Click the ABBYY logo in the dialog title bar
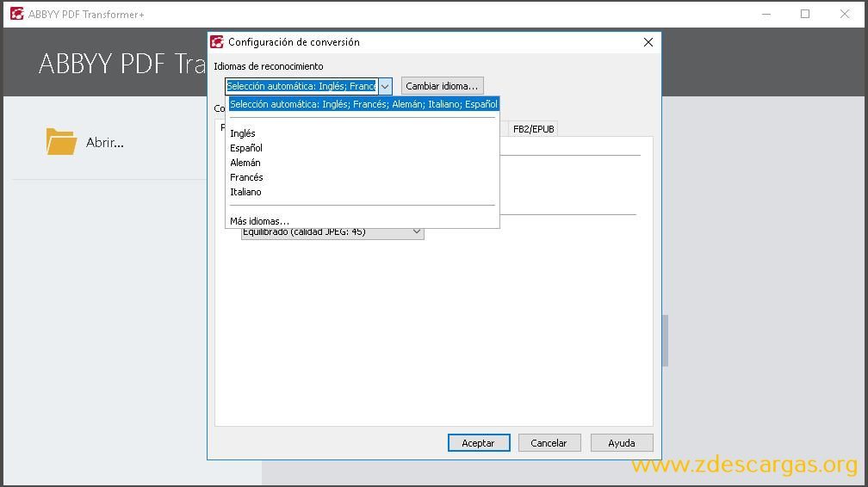The width and height of the screenshot is (868, 487). (217, 42)
